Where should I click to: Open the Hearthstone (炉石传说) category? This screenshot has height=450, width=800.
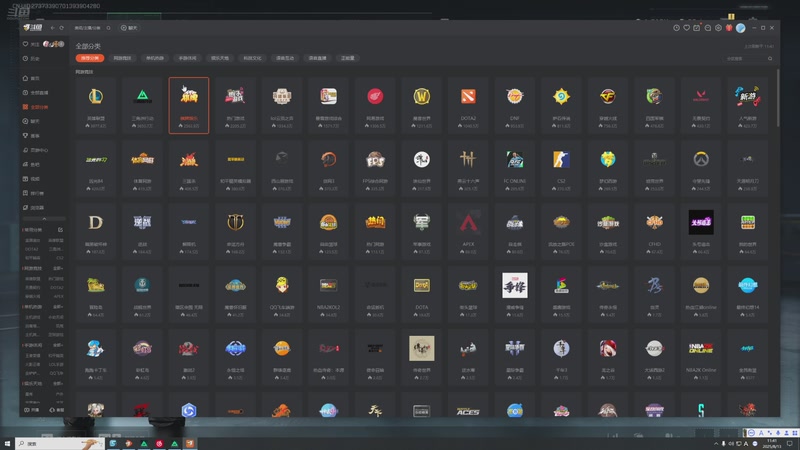(561, 106)
